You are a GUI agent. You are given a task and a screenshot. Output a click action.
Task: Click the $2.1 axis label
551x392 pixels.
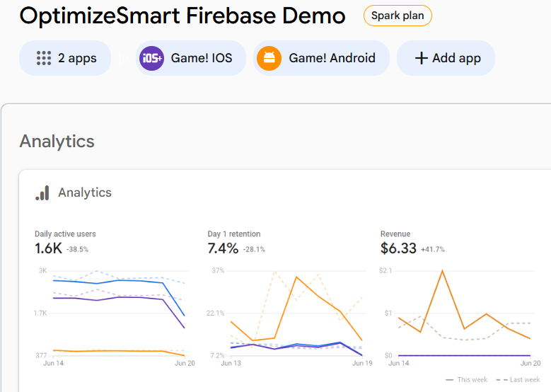(x=385, y=271)
